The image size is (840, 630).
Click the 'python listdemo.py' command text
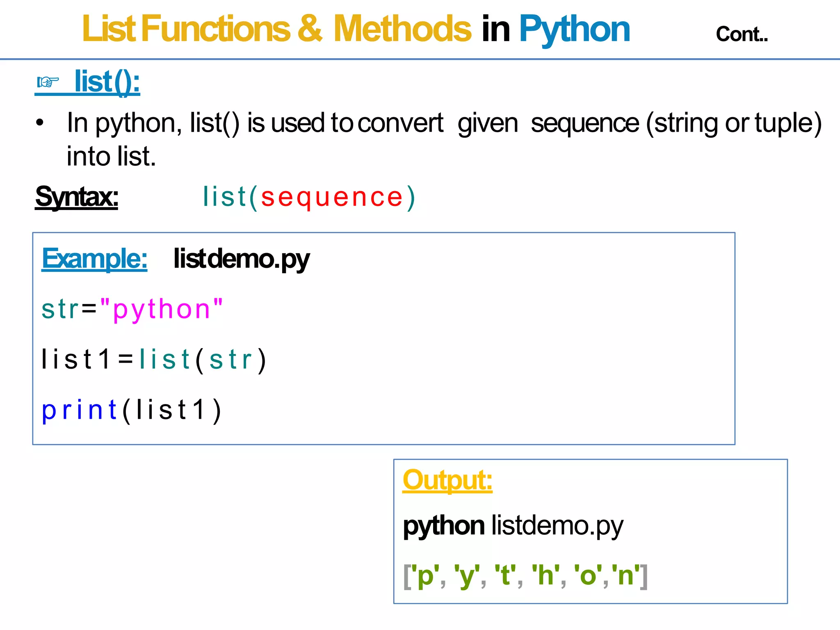513,526
